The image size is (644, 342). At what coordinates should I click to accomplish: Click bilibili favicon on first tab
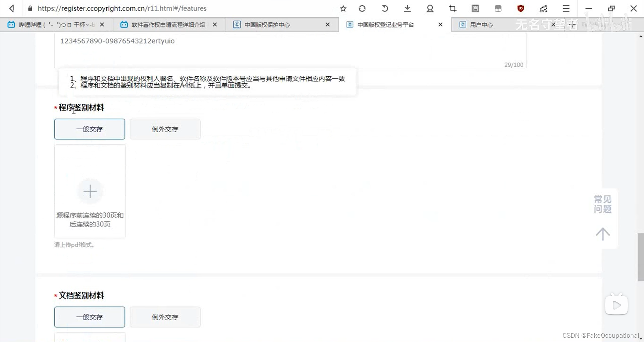(x=11, y=24)
